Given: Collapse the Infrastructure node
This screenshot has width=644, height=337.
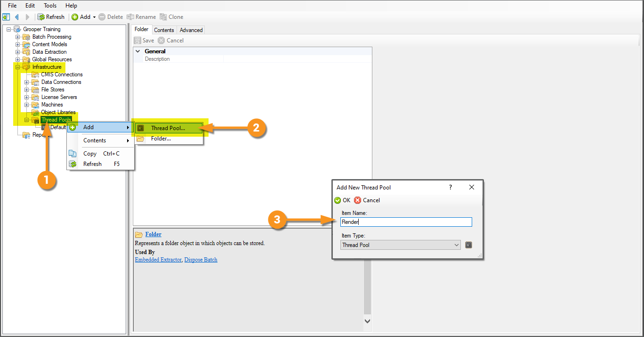Looking at the screenshot, I should [x=18, y=67].
